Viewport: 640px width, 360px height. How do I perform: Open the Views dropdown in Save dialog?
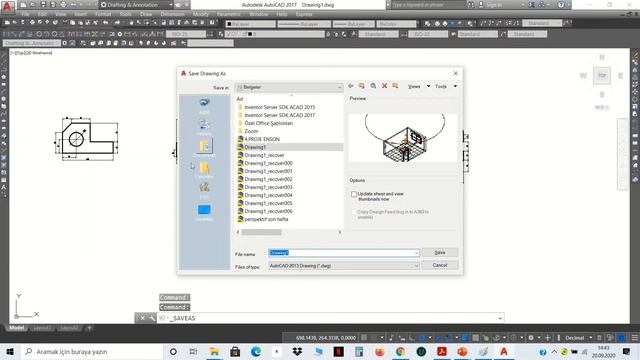pyautogui.click(x=418, y=87)
